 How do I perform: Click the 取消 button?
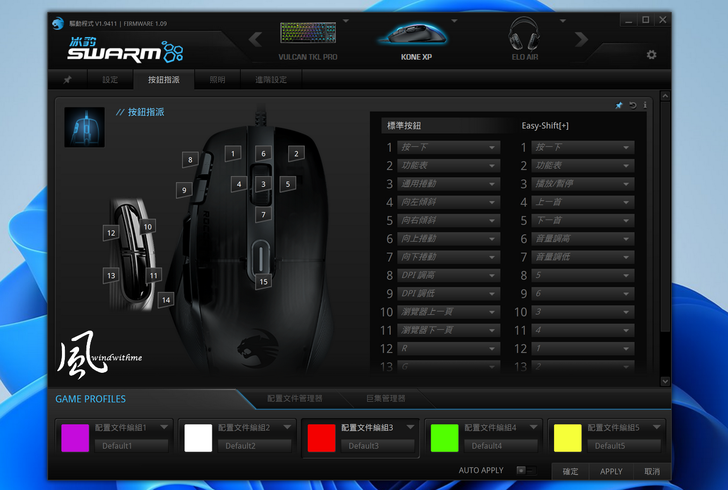click(x=652, y=471)
